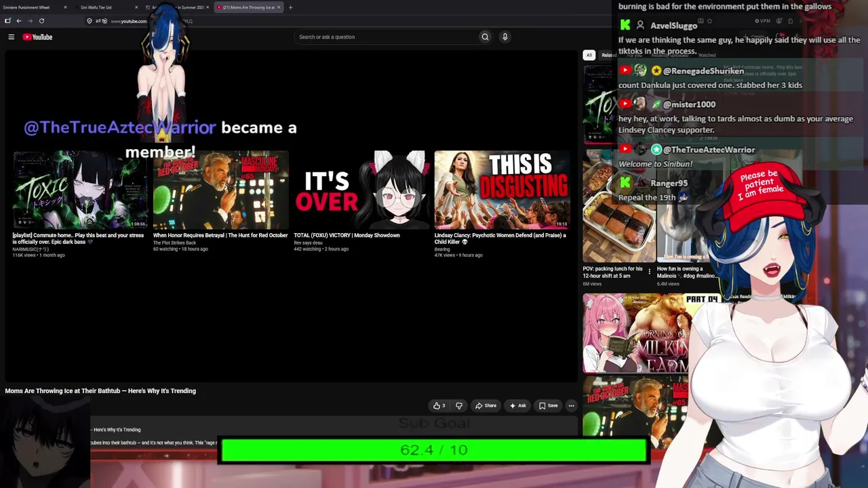Open options for POV packing lunch video
This screenshot has height=488, width=868.
point(649,272)
